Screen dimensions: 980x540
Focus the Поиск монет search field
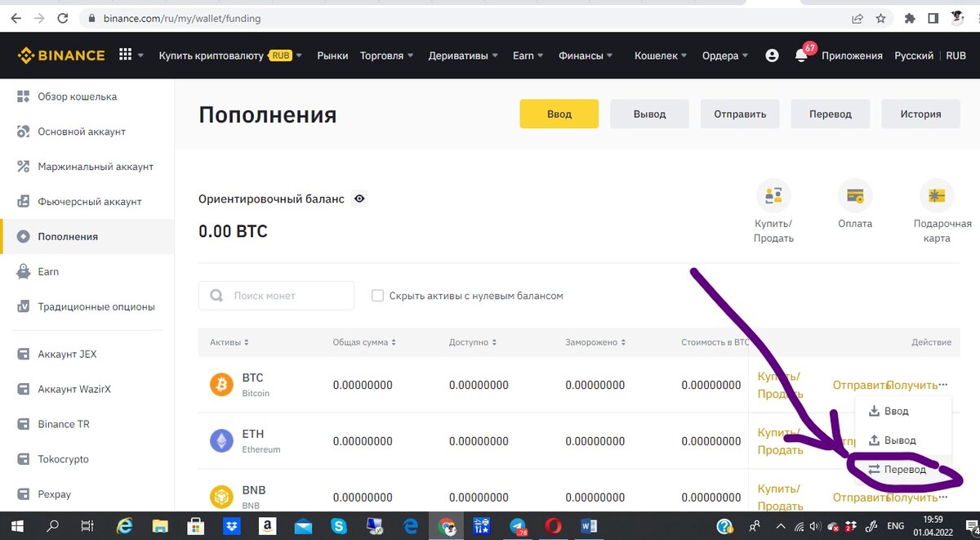click(276, 296)
